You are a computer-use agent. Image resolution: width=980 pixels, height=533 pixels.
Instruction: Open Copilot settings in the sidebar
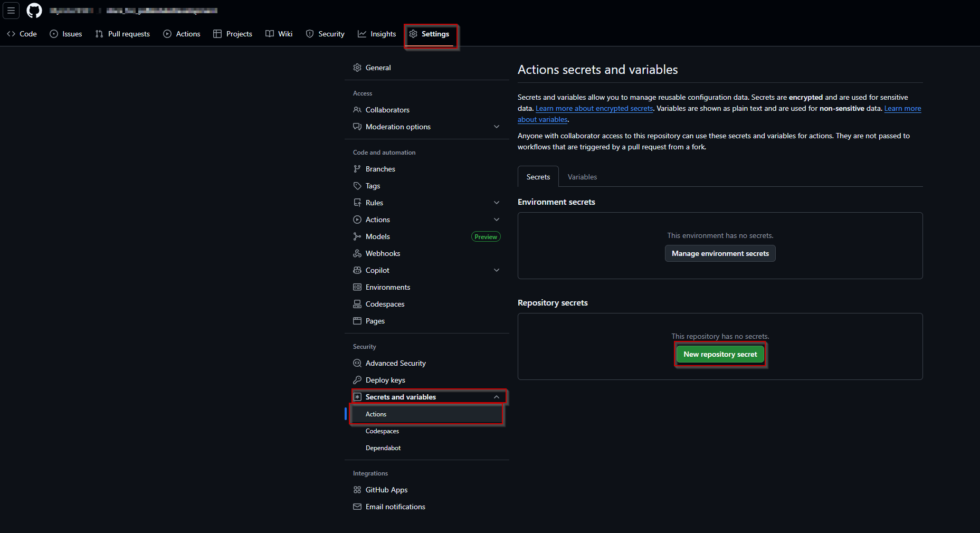coord(377,270)
